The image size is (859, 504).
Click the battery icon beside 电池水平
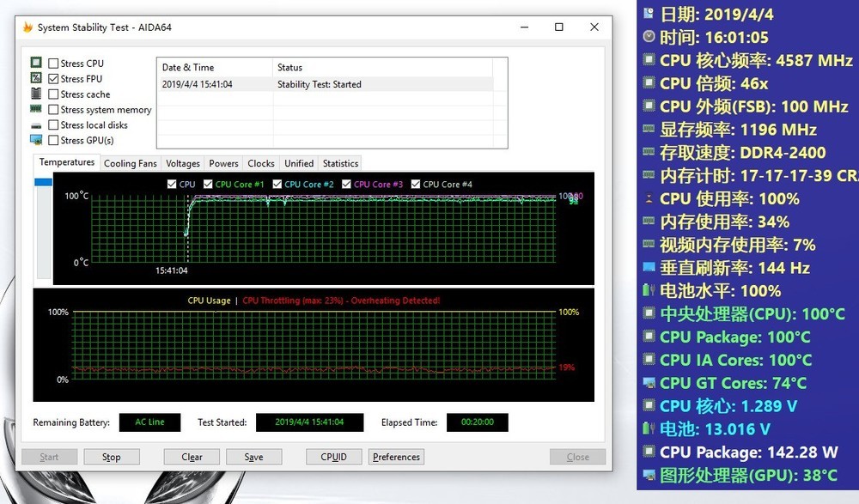click(x=649, y=290)
